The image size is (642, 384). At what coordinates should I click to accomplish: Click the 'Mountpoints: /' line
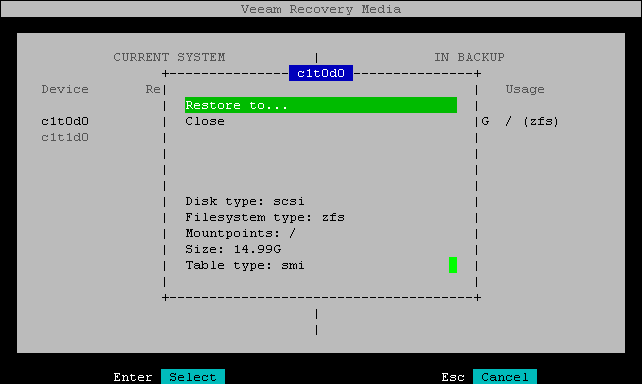pos(240,233)
